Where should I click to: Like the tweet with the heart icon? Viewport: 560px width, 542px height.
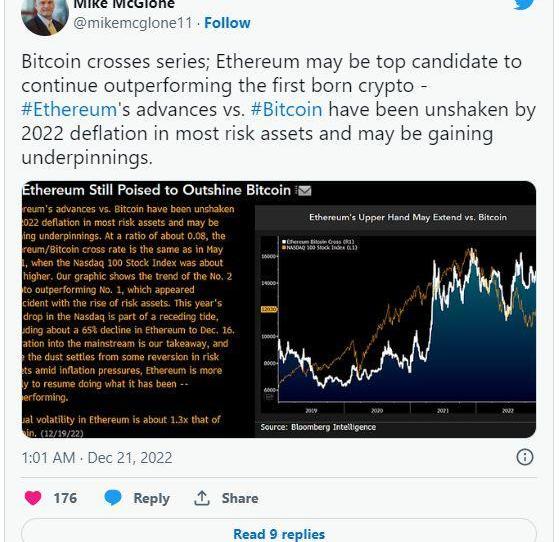click(33, 498)
